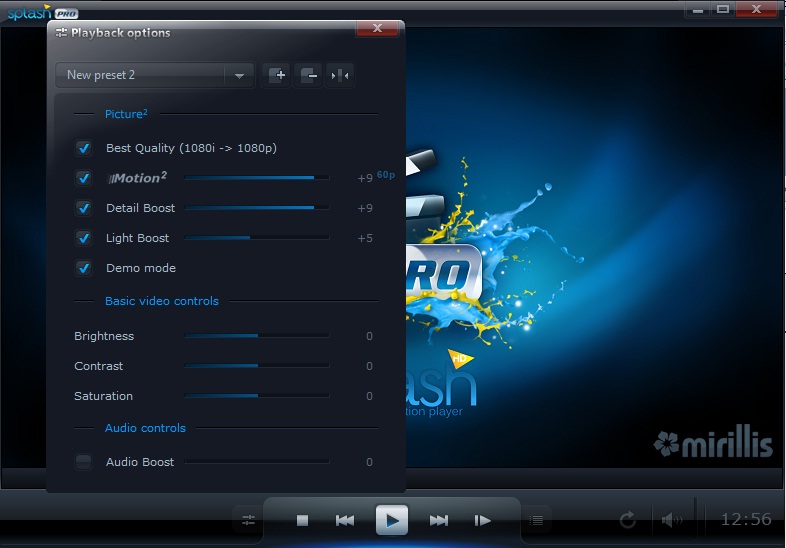Click the Playback options title icon
This screenshot has height=548, width=786.
(x=61, y=33)
